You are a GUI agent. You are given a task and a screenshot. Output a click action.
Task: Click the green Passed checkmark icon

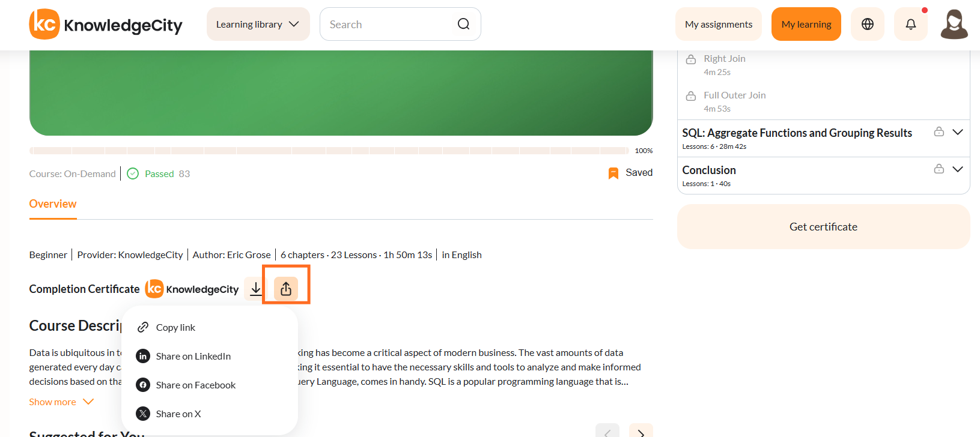pyautogui.click(x=133, y=173)
